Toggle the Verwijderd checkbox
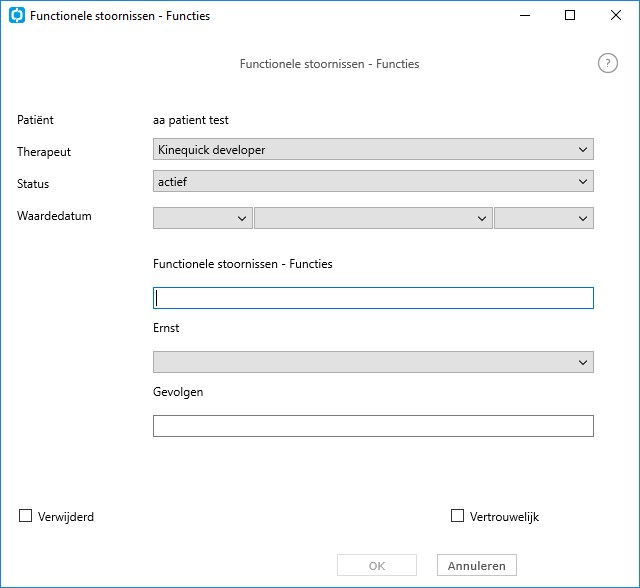 click(25, 516)
